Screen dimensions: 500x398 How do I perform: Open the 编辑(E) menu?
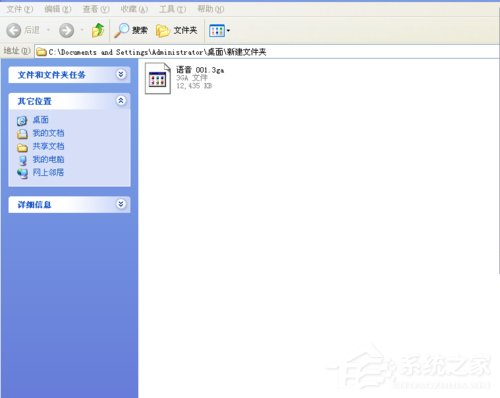pyautogui.click(x=58, y=9)
